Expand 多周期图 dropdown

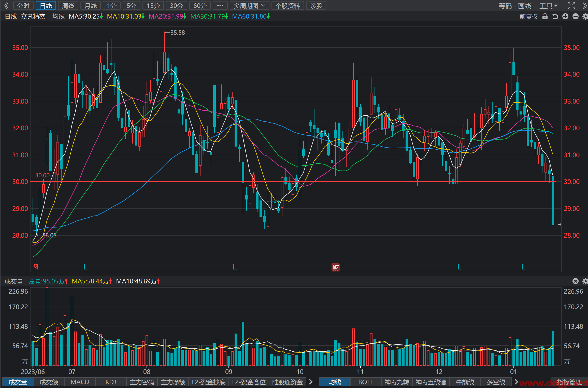click(250, 6)
